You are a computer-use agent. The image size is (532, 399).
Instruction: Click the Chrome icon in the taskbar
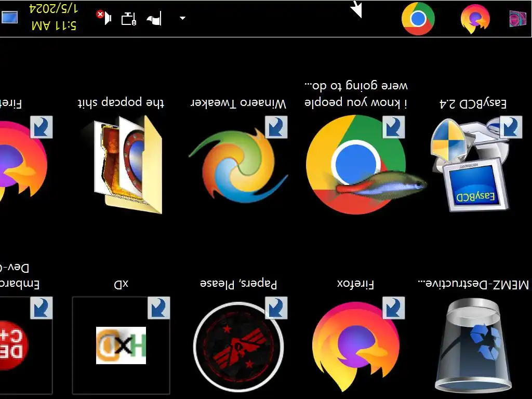[x=418, y=19]
